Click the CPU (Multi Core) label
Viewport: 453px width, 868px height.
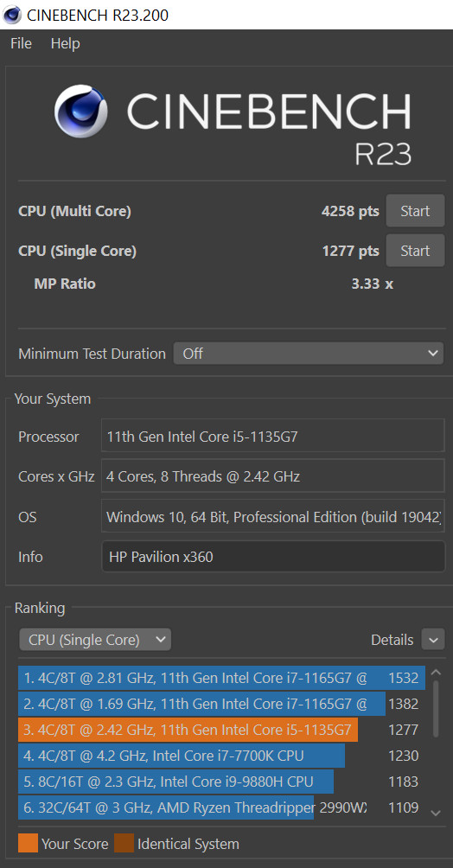(74, 211)
